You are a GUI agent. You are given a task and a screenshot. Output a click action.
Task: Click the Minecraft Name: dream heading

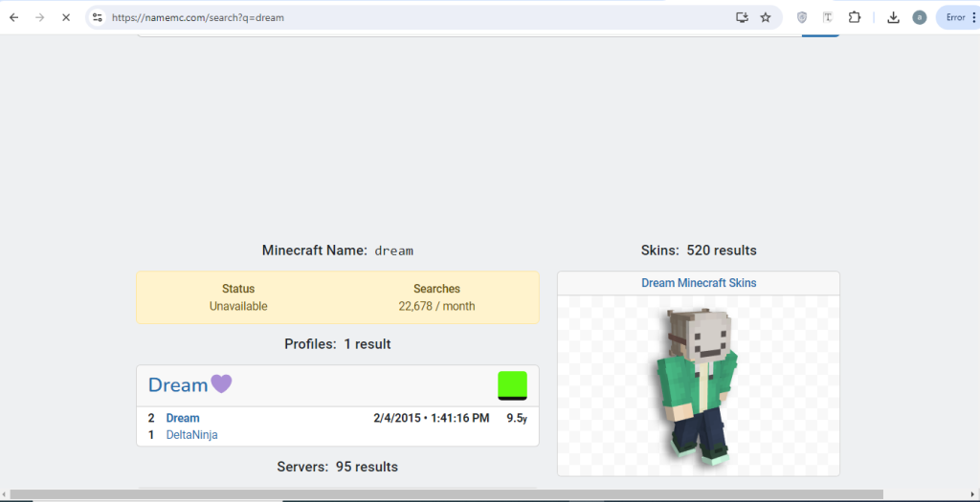coord(338,251)
